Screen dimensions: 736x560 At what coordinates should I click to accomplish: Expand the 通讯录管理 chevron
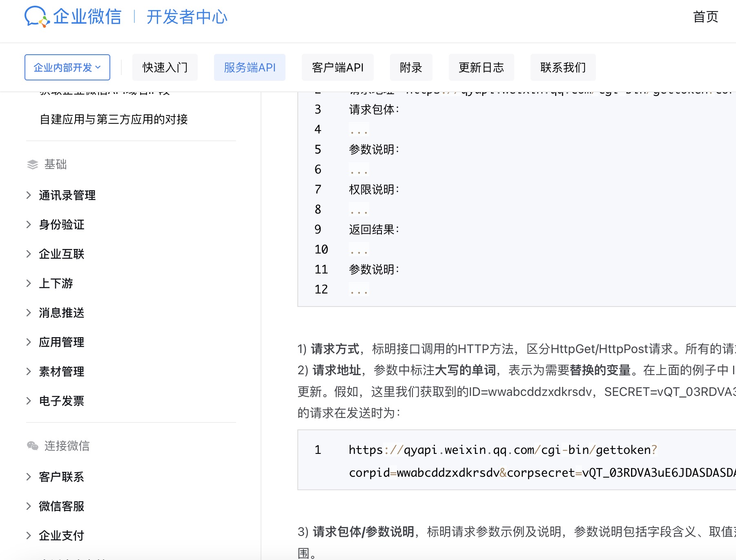pos(29,195)
